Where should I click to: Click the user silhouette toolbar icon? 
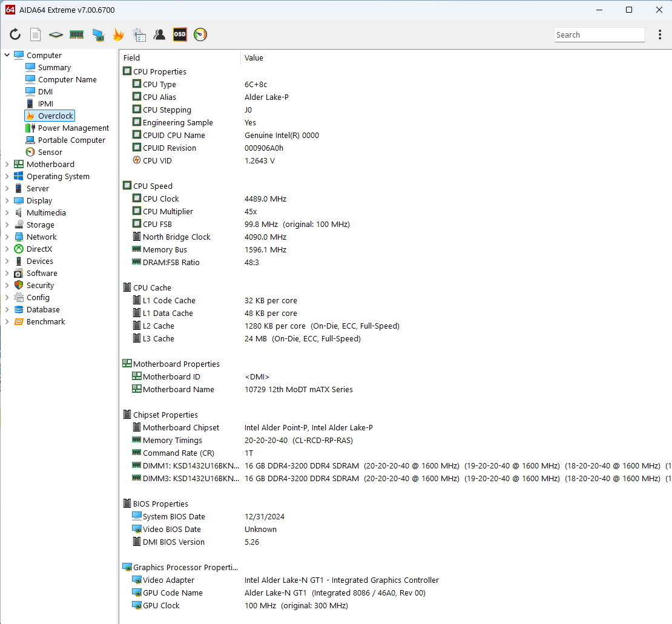159,34
